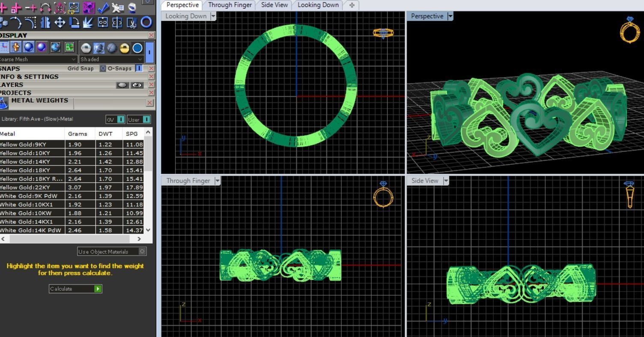The image size is (644, 337).
Task: Click the split chain link icon
Action: coord(117,22)
